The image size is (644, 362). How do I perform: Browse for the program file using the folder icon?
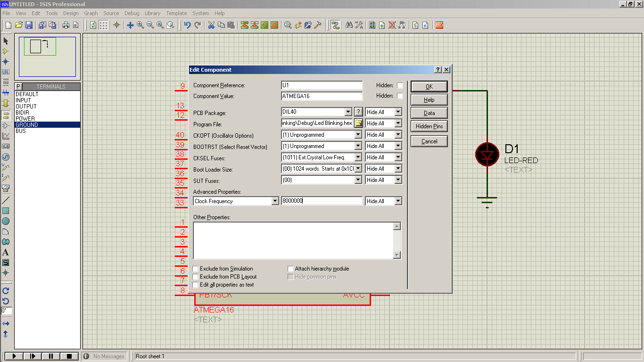pyautogui.click(x=358, y=123)
